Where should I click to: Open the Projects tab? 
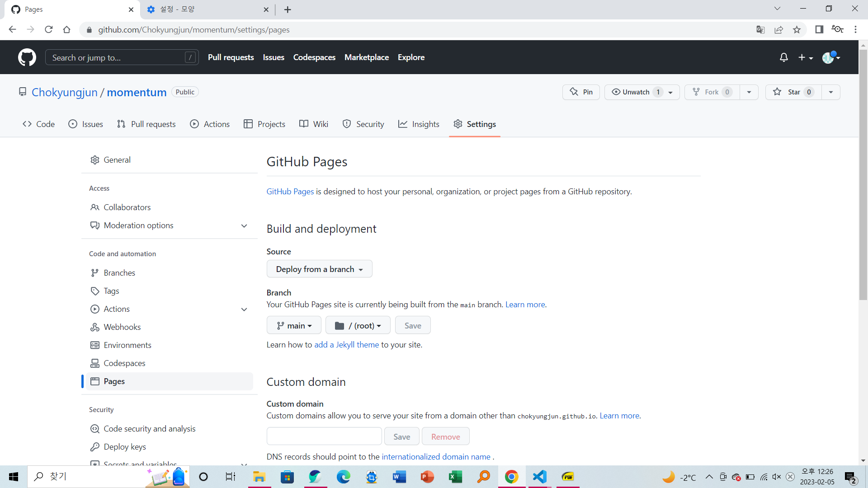(x=264, y=124)
